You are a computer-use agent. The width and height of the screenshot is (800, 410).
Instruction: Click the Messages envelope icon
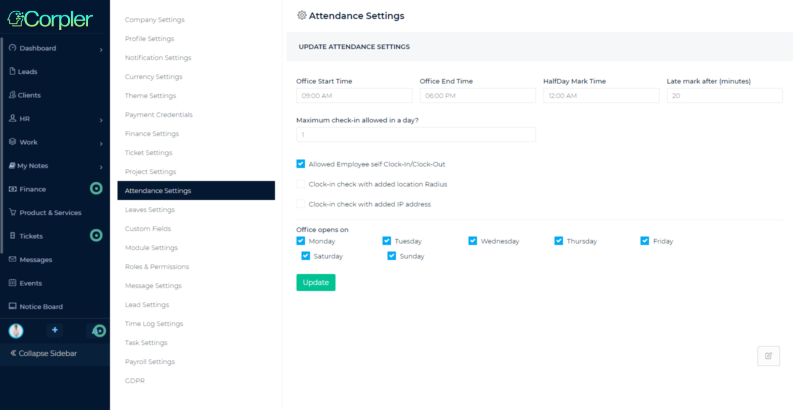click(12, 259)
